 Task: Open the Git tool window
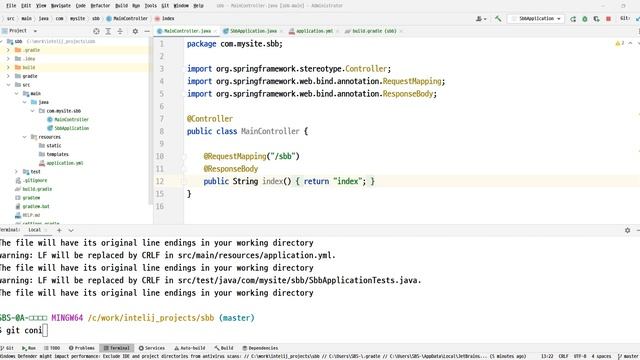pos(7,348)
